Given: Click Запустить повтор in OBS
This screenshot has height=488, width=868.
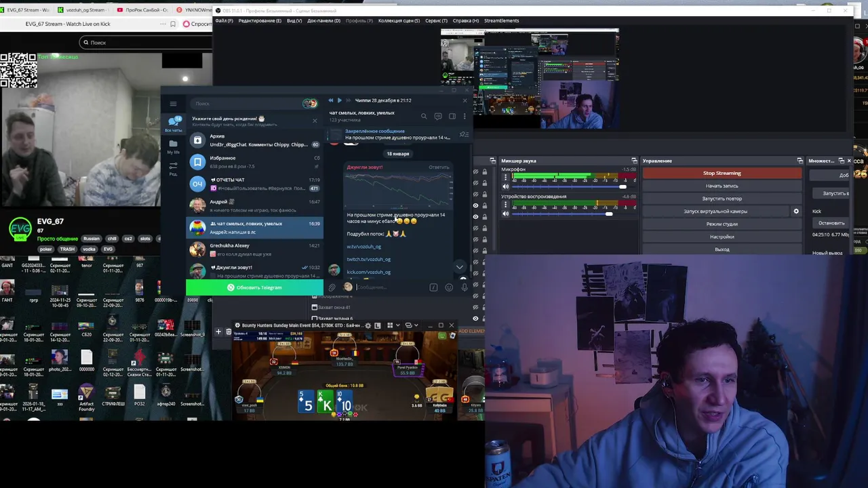Looking at the screenshot, I should [722, 199].
